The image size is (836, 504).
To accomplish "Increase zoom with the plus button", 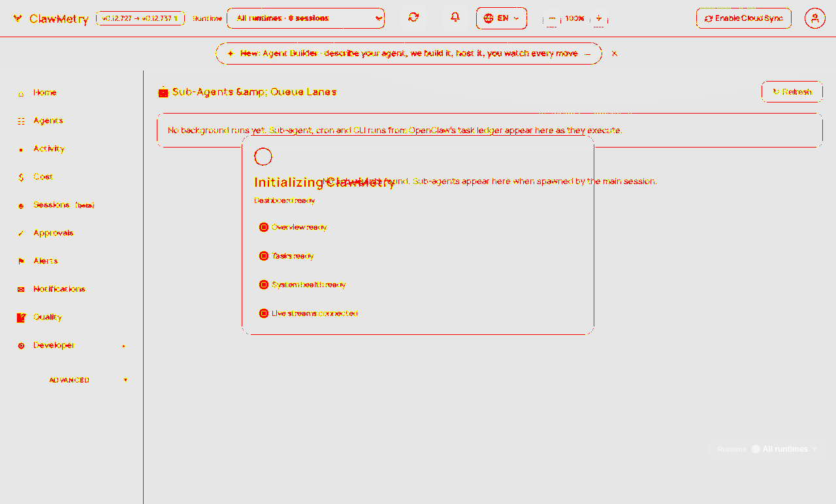I will [598, 19].
